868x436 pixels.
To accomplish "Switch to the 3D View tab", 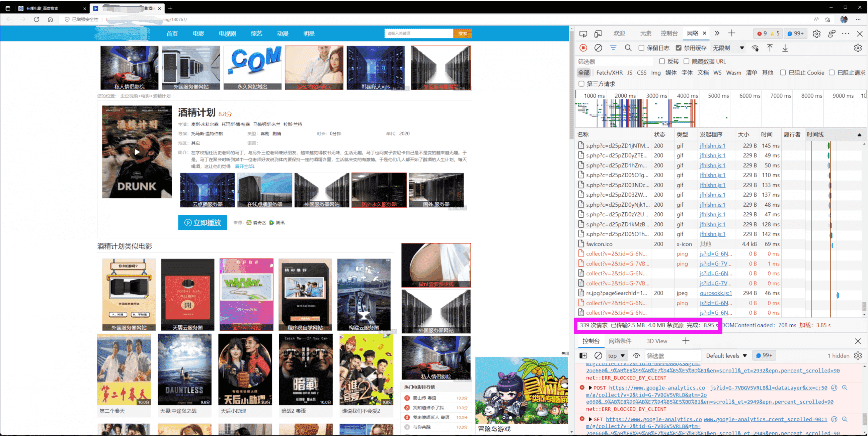I will click(656, 341).
